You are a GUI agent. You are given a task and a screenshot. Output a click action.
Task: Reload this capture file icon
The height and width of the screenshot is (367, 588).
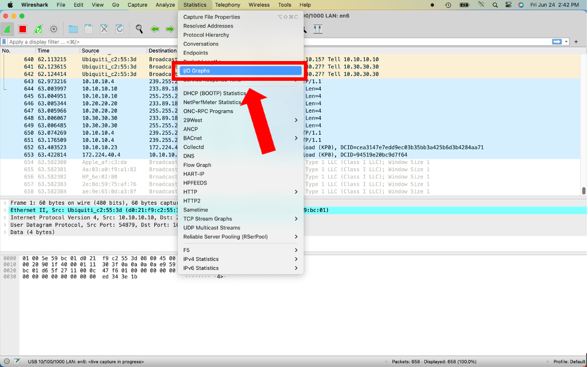click(120, 29)
